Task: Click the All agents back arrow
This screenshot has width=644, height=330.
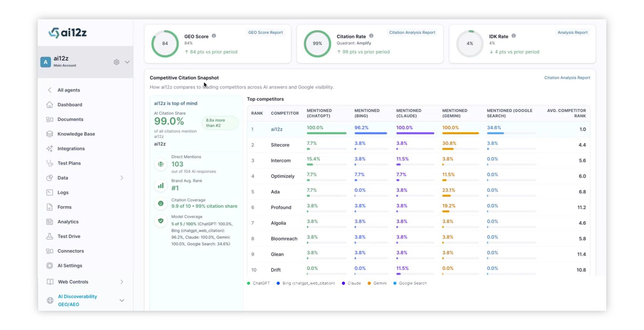Action: pos(50,90)
